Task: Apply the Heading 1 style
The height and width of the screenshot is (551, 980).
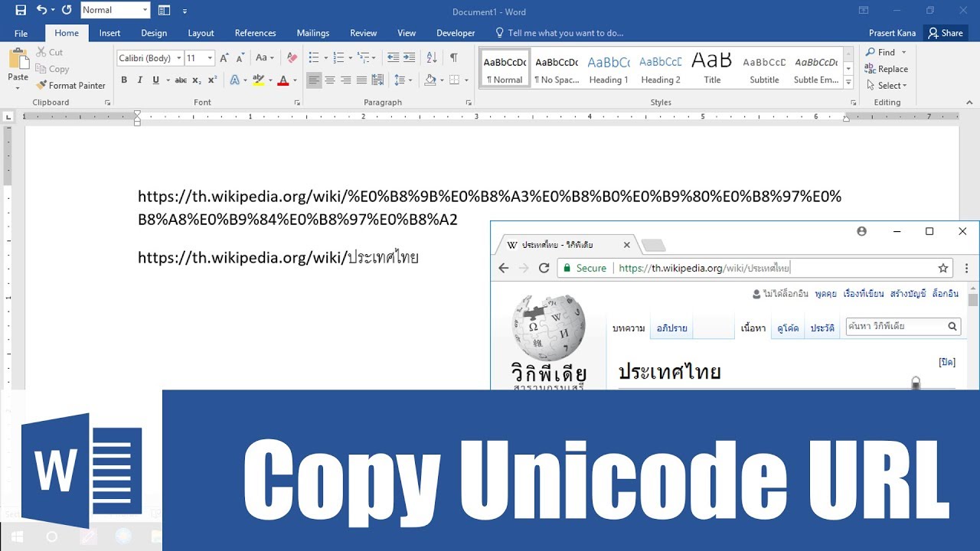Action: 609,68
